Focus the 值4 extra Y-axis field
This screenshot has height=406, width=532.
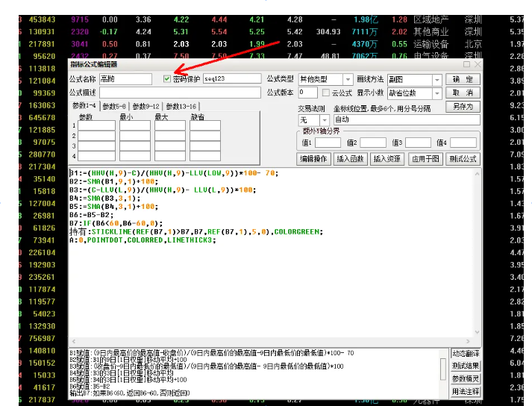coord(463,143)
